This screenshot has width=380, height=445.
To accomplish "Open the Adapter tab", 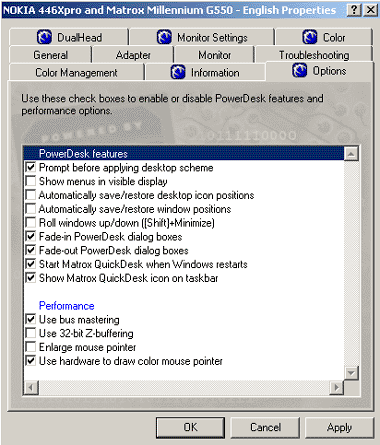I will 133,55.
